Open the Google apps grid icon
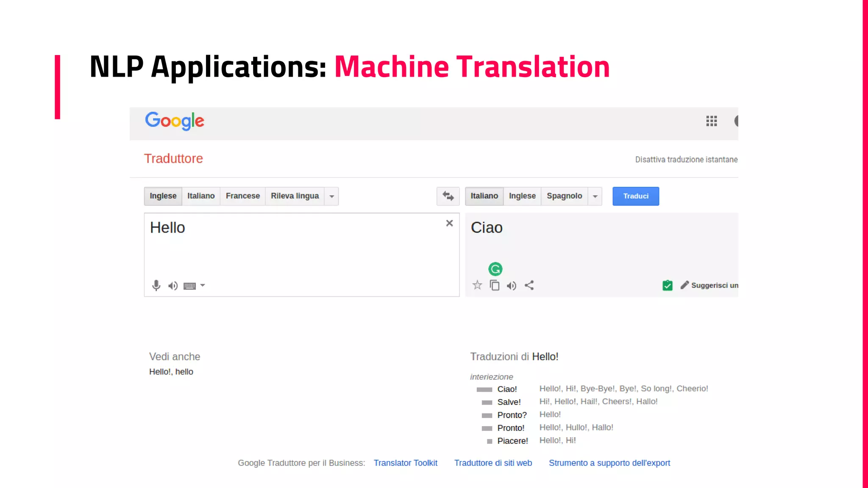 point(712,121)
